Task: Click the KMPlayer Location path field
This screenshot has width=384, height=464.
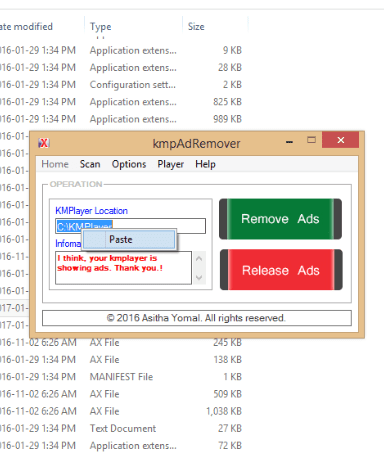Action: coord(130,226)
